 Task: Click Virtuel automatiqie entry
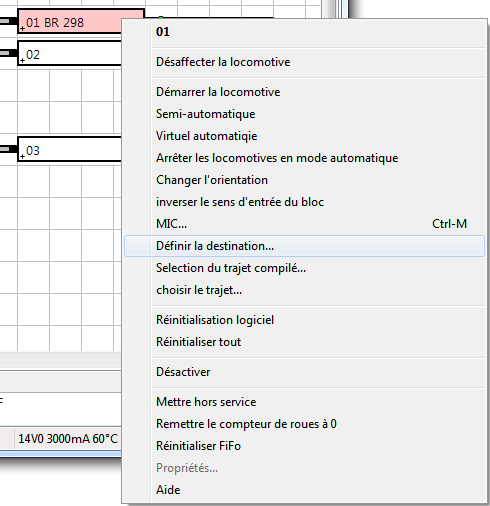tap(304, 136)
